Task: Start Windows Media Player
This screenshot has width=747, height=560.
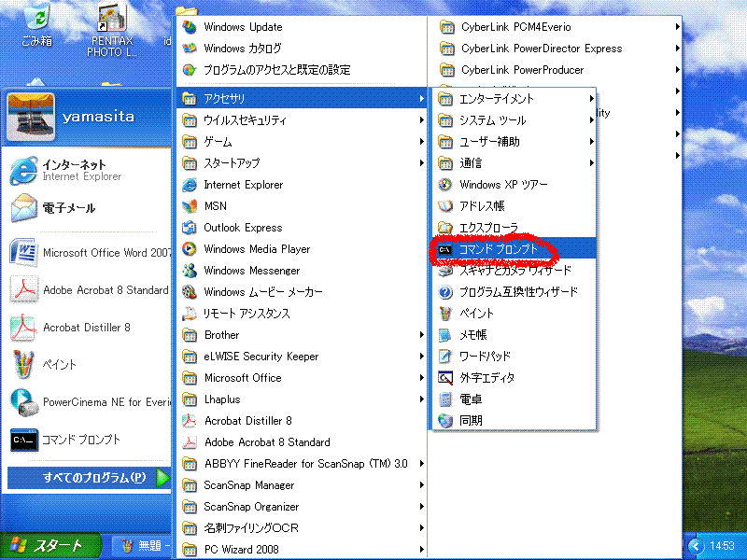Action: [302, 249]
